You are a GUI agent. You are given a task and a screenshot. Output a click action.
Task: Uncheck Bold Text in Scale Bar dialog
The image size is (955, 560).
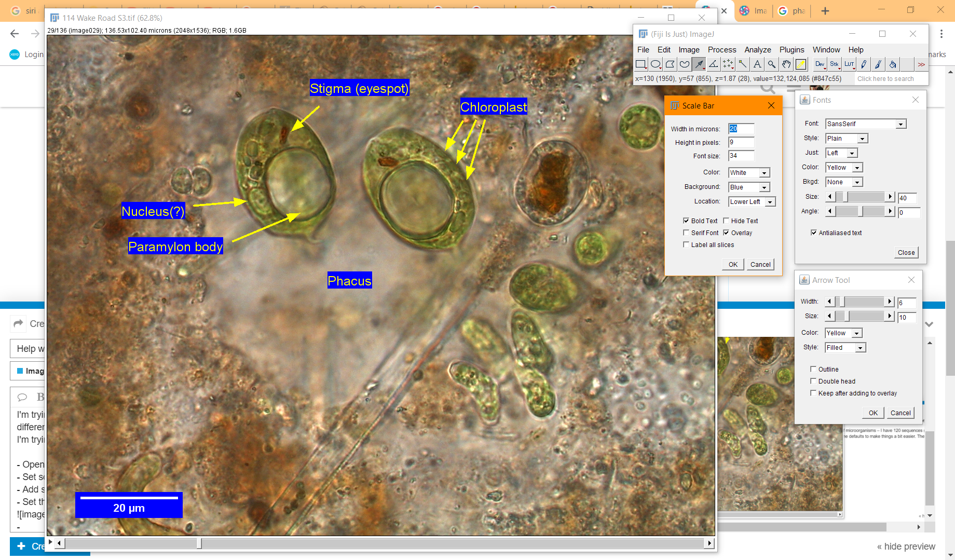[686, 221]
